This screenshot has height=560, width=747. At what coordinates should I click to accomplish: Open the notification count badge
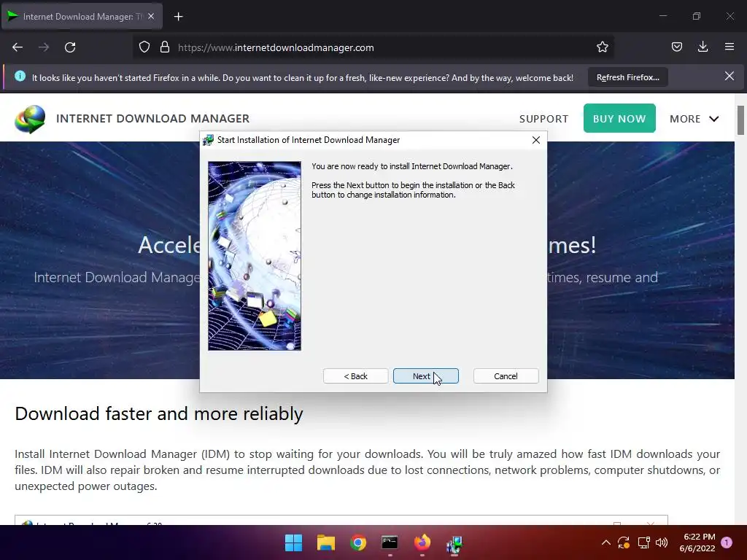[727, 542]
